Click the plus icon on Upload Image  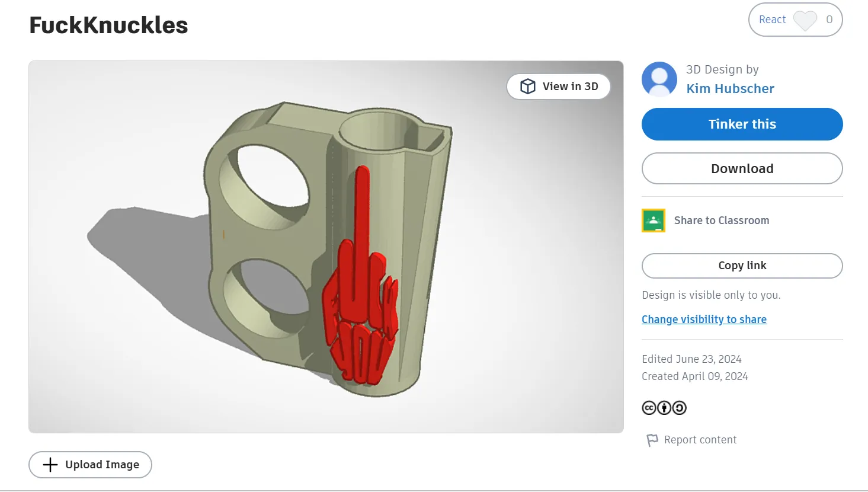point(50,465)
